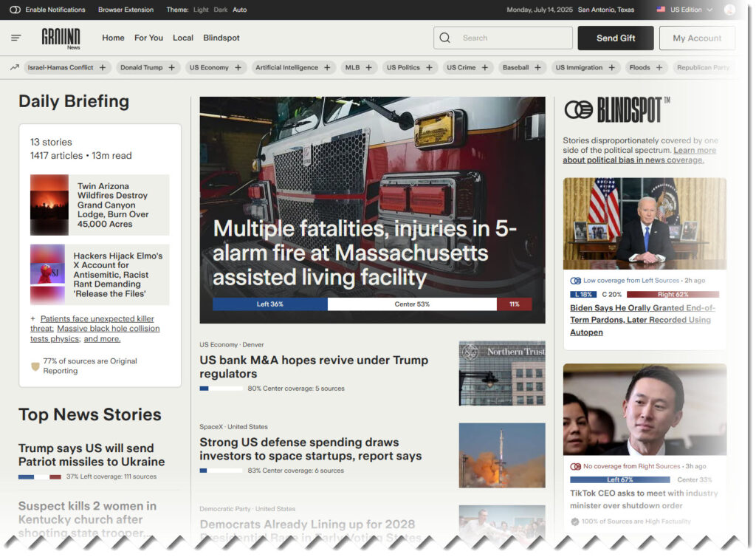Viewport: 756px width, 557px height.
Task: Open the Browser Extension link
Action: (x=126, y=10)
